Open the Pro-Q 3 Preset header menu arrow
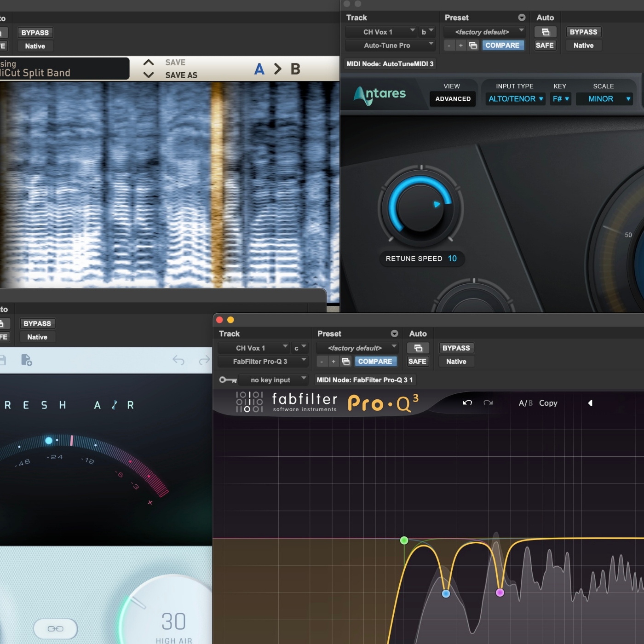 tap(395, 333)
